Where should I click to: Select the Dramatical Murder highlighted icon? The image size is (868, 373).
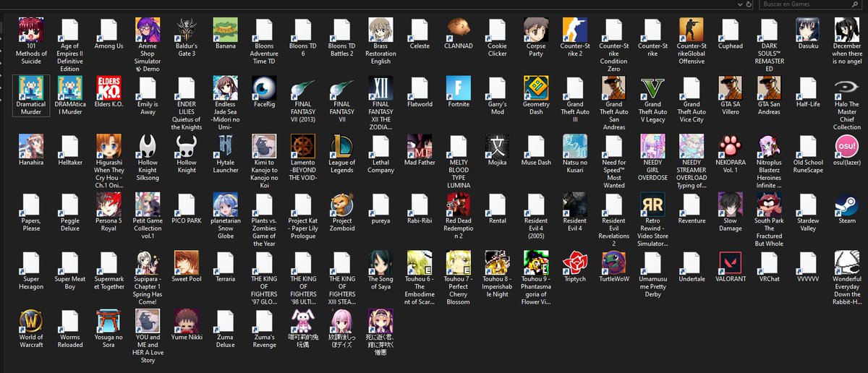pos(31,87)
